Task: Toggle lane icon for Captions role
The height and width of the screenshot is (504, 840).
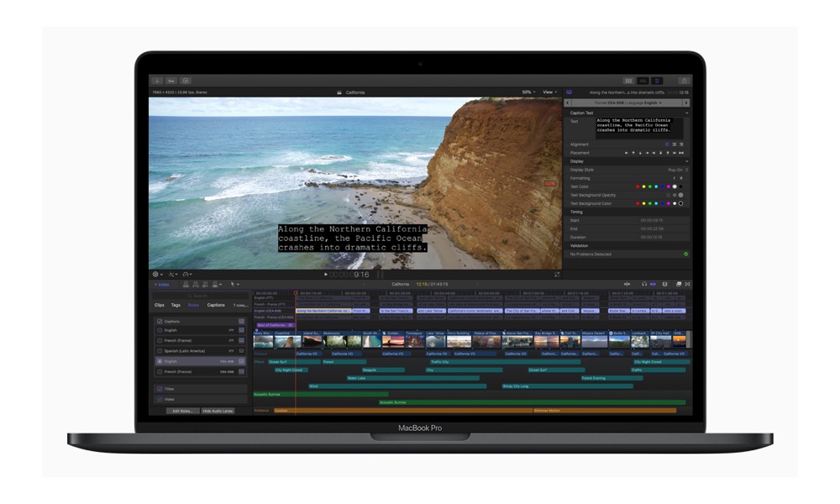Action: pos(242,322)
